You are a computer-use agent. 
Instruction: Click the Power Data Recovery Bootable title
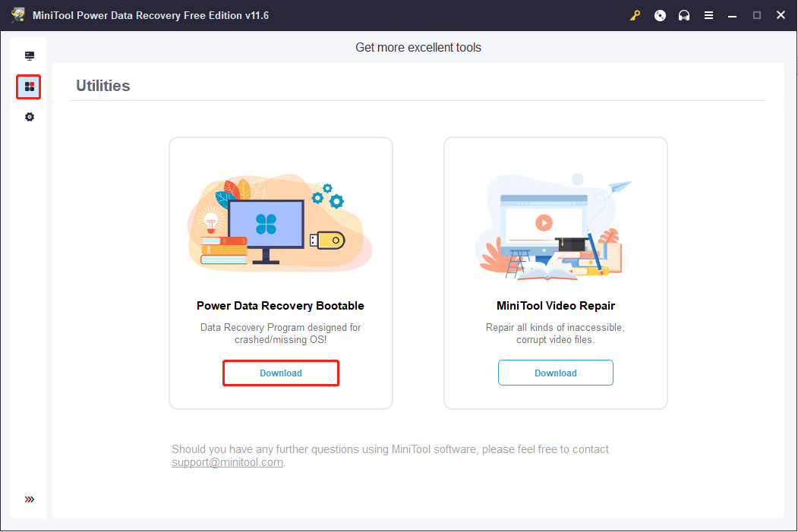280,306
